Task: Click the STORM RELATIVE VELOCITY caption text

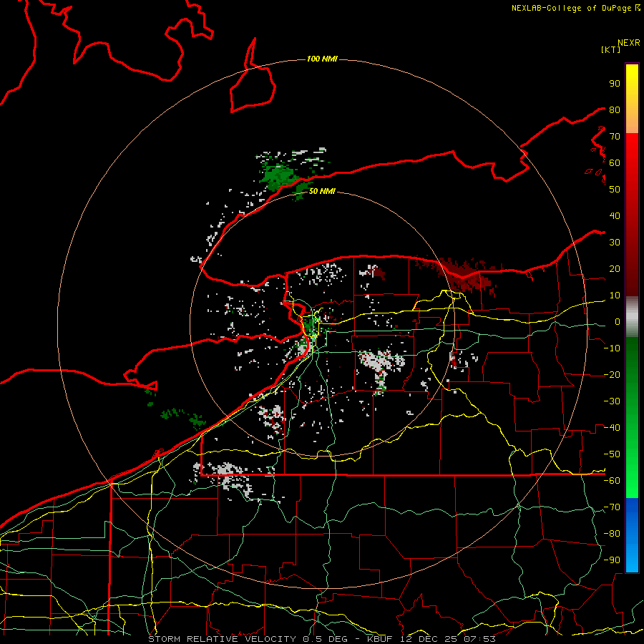Action: (x=223, y=639)
